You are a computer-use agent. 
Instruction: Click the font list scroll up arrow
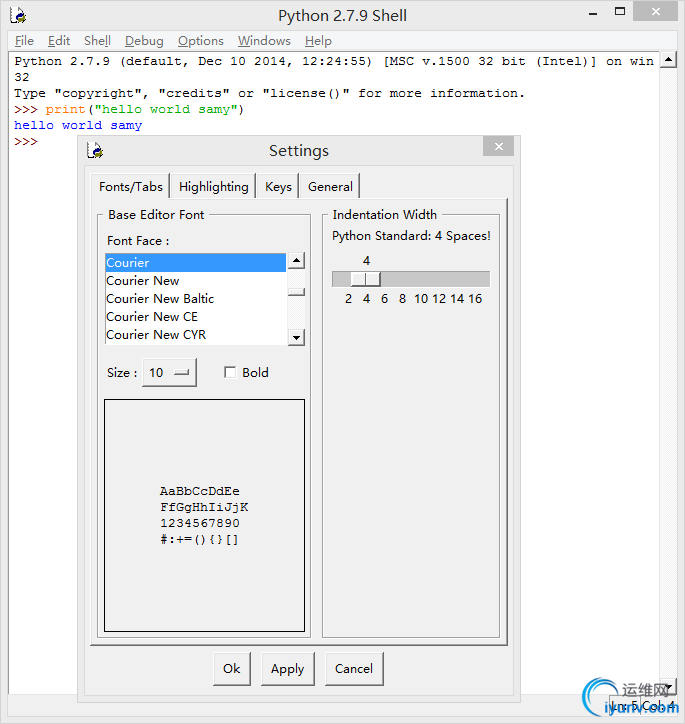(x=296, y=261)
